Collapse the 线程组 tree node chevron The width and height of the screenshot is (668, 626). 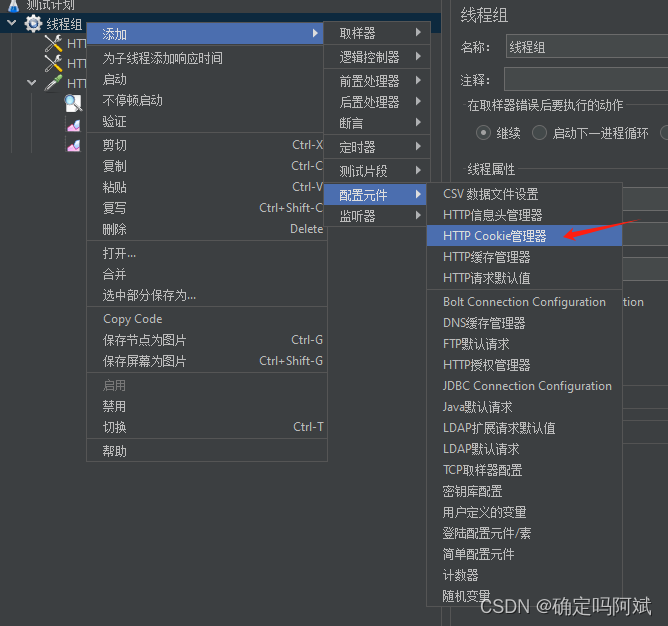pyautogui.click(x=12, y=23)
